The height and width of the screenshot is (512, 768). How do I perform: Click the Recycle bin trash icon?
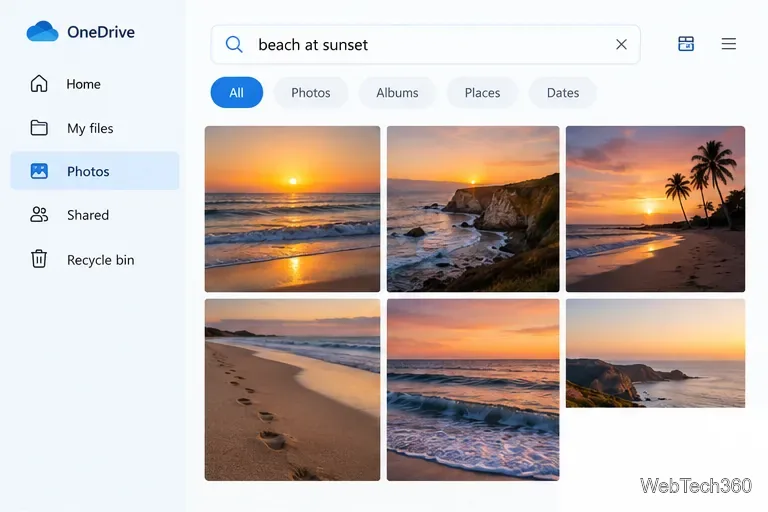[x=39, y=259]
